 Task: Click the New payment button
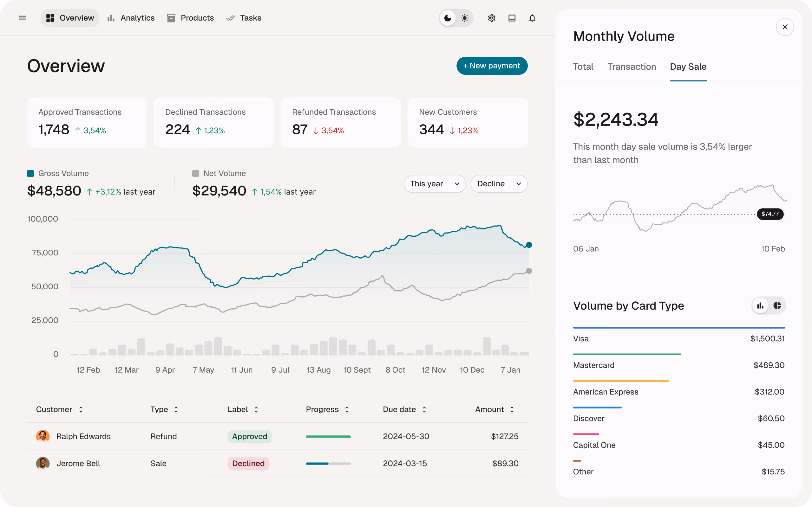tap(492, 66)
